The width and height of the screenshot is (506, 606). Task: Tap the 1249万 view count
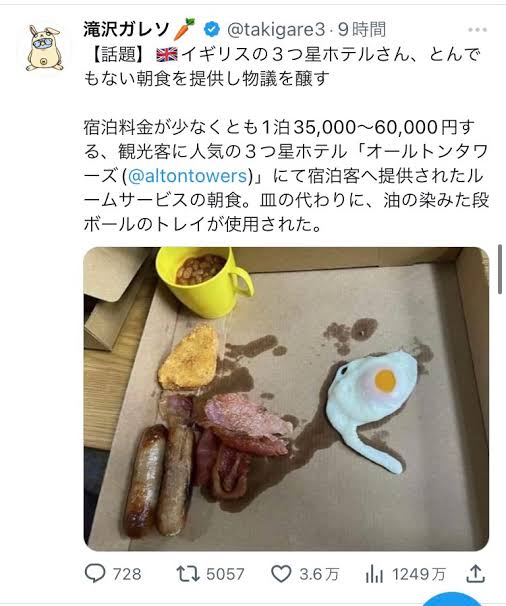click(419, 574)
